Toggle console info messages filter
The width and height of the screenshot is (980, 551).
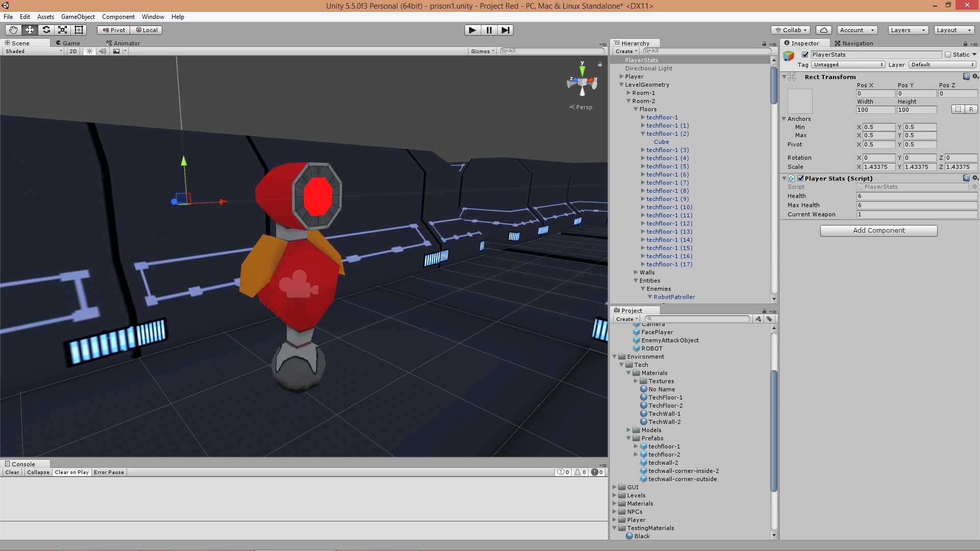tap(563, 472)
